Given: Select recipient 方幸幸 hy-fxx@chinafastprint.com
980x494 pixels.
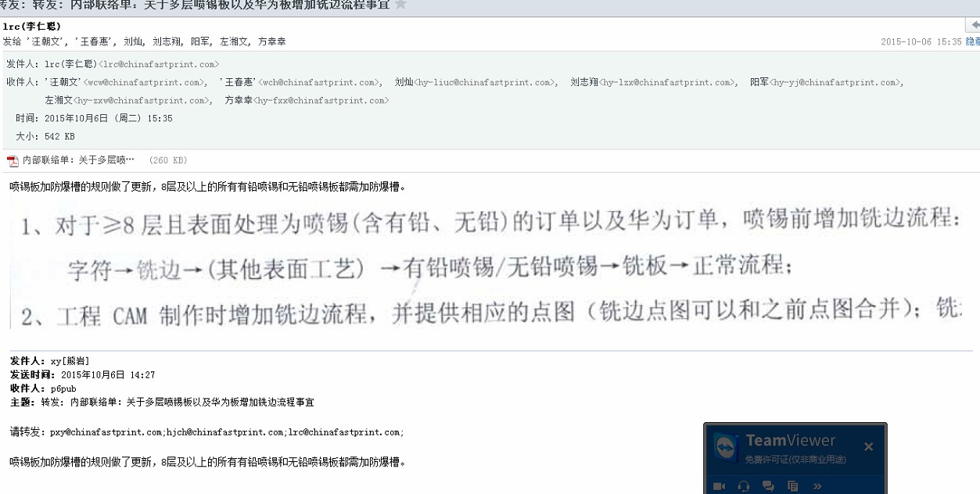Looking at the screenshot, I should pos(307,100).
